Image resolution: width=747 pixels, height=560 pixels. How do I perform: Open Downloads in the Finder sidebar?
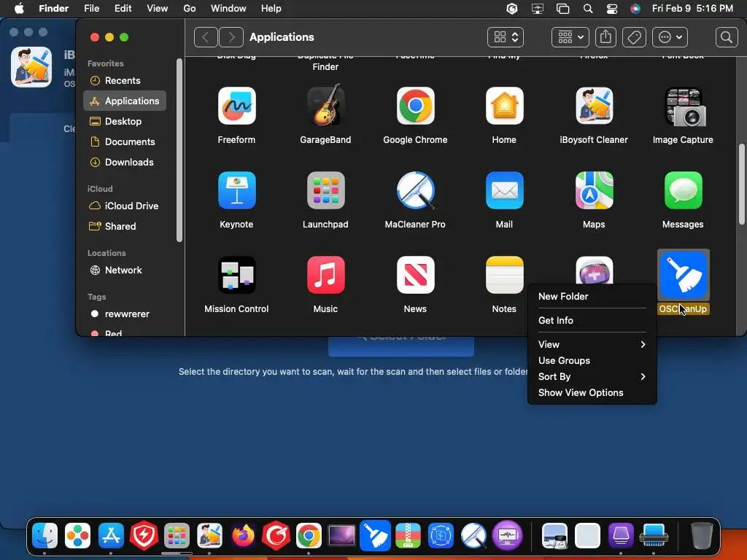[125, 163]
